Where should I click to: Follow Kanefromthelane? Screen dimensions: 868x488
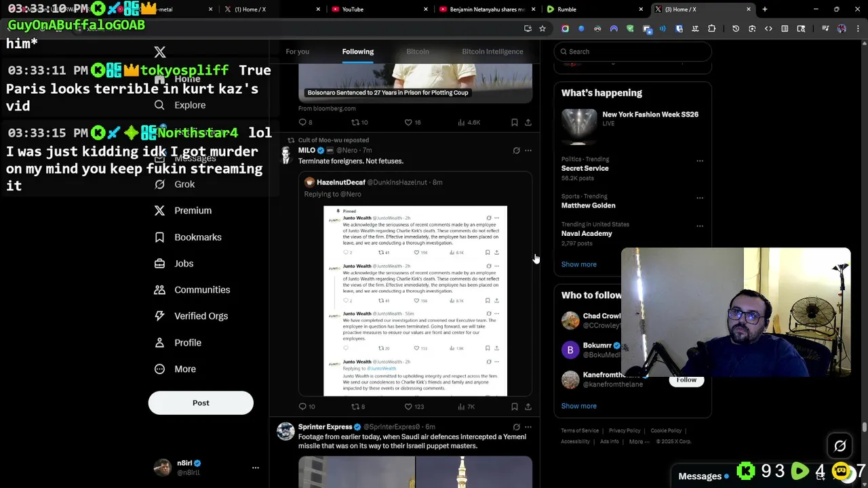pos(686,380)
